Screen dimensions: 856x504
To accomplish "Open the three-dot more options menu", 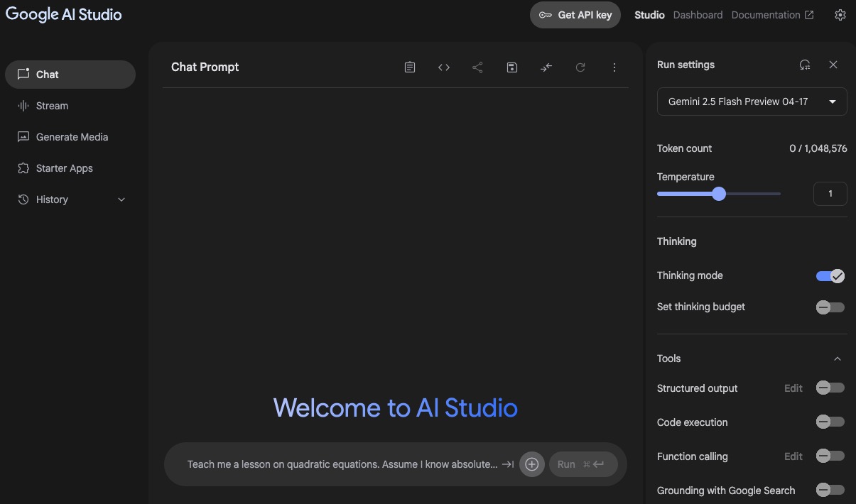I will click(614, 67).
